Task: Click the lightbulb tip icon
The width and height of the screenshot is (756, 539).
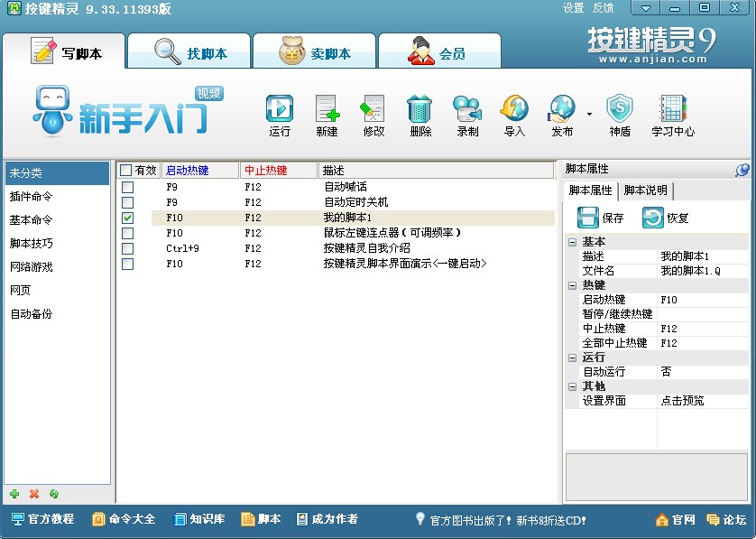Action: [420, 519]
